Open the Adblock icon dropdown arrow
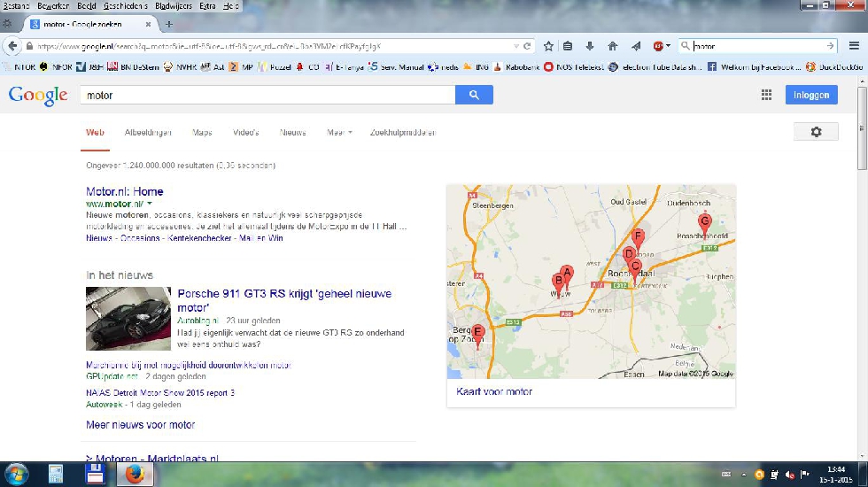 click(668, 46)
